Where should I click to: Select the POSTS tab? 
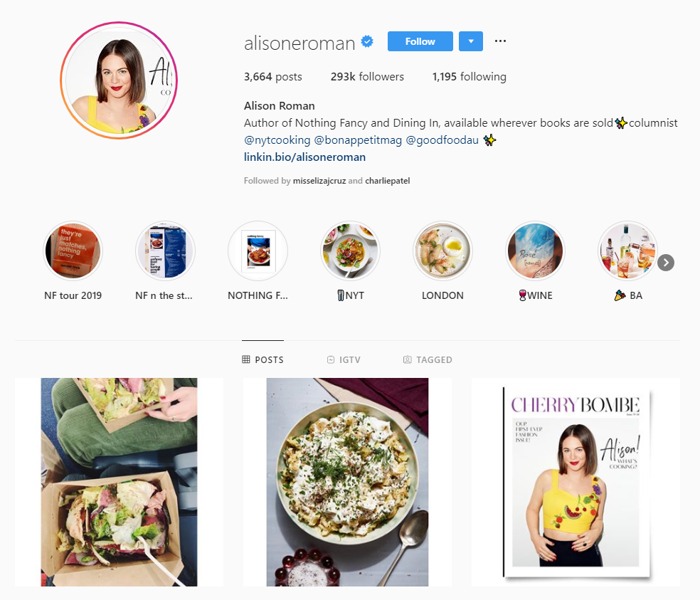[263, 359]
